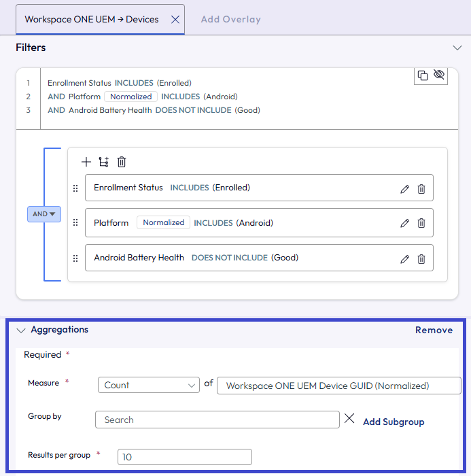
Task: Select summary line 'Enrollment Status INCLUDES (Enrolled)'
Action: tap(120, 83)
